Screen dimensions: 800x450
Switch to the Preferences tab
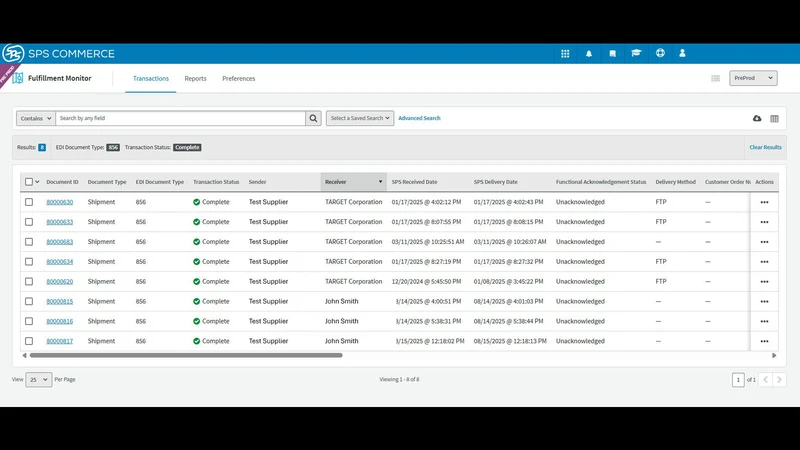238,79
